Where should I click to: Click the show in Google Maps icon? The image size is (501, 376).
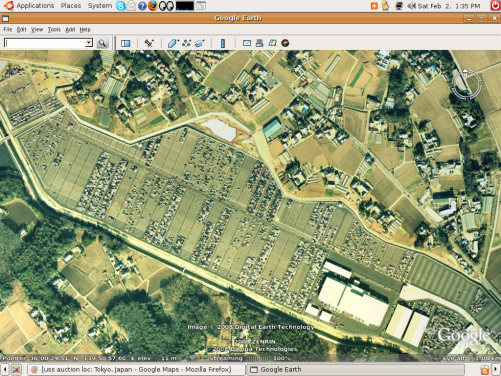(272, 43)
